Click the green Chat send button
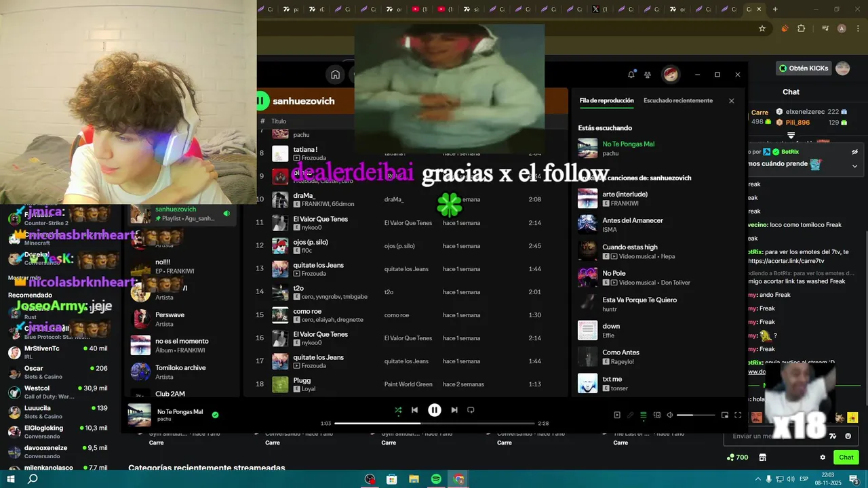 click(846, 457)
